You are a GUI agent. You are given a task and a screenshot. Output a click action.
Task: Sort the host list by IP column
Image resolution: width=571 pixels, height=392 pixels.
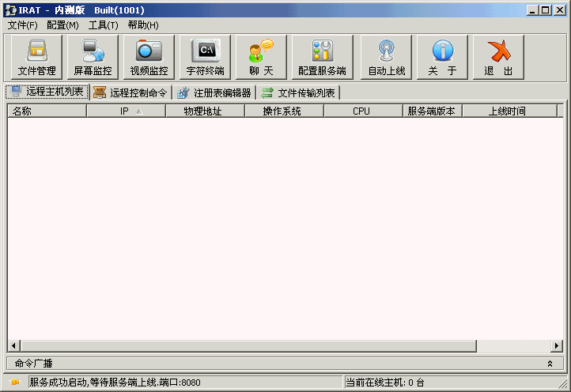point(126,111)
